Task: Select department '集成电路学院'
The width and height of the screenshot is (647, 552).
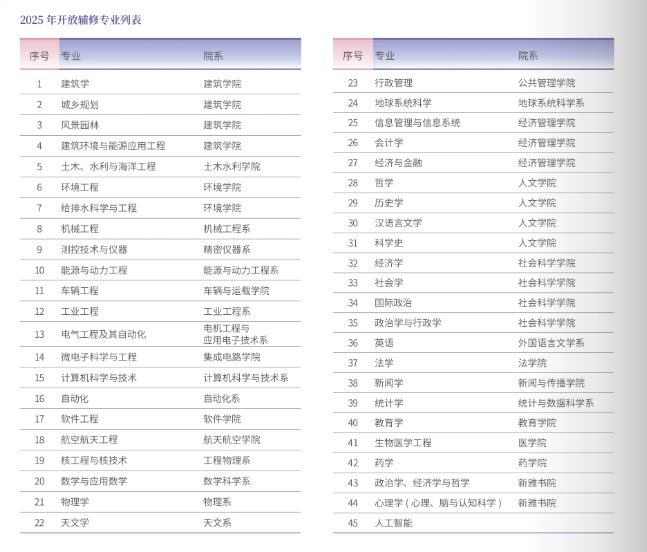Action: [232, 357]
